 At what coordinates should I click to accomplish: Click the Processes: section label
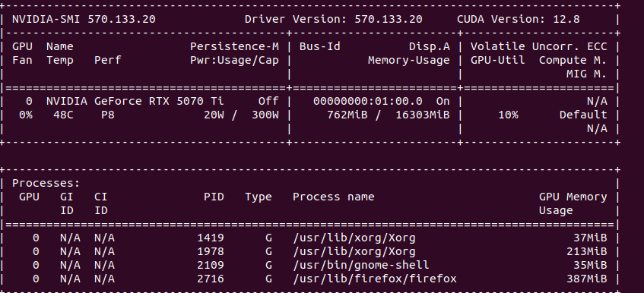tap(46, 183)
